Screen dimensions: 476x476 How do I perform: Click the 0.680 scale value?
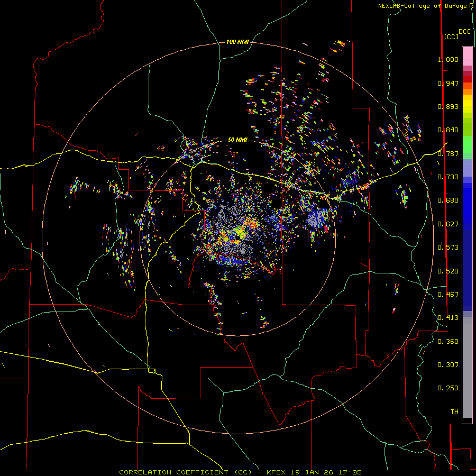click(x=448, y=200)
